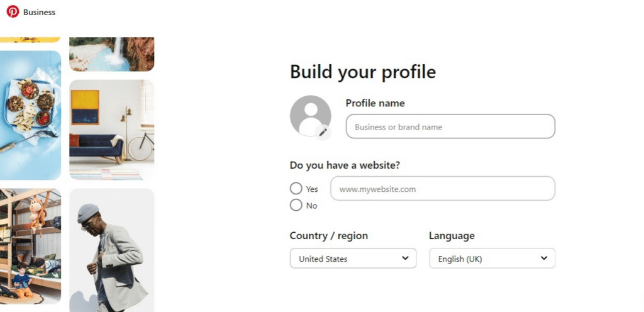Click the Build your profile heading
This screenshot has height=312, width=644.
click(363, 72)
